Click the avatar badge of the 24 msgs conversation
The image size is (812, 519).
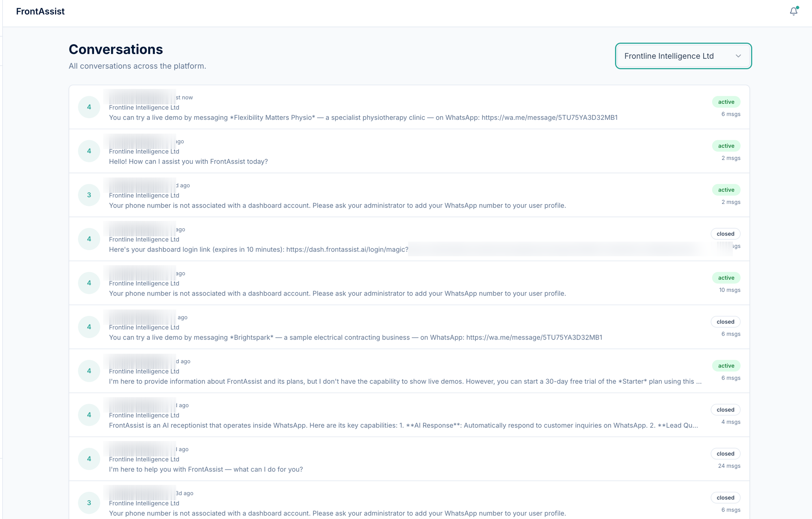[x=89, y=459]
